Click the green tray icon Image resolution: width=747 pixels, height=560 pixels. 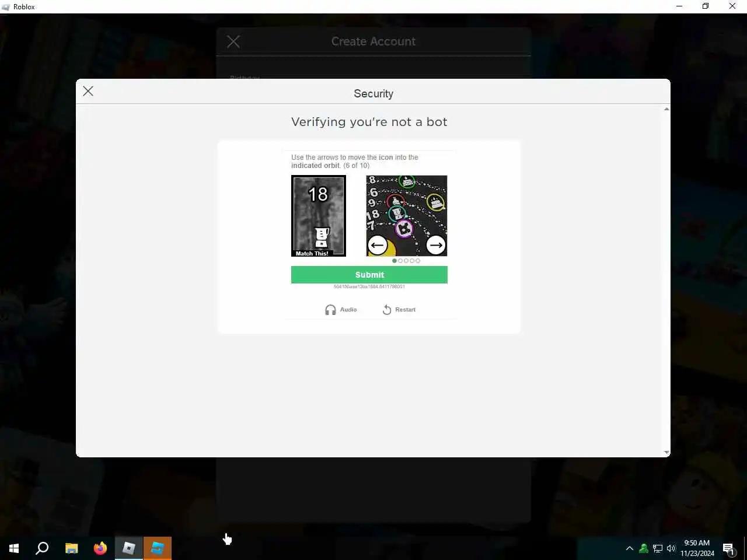644,548
